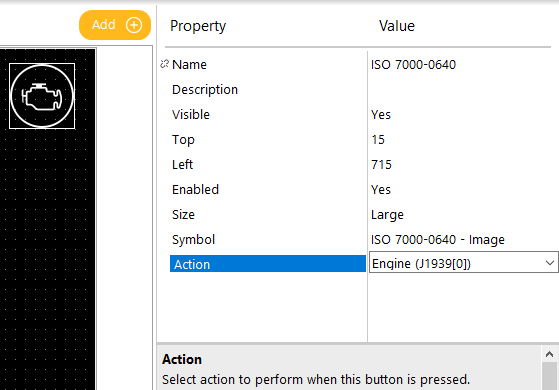Click the plus icon inside the Add button
Image resolution: width=559 pixels, height=390 pixels.
[134, 25]
